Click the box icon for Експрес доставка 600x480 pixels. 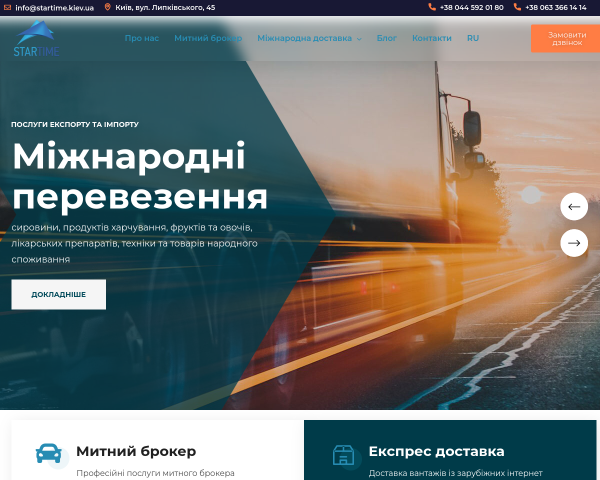343,455
